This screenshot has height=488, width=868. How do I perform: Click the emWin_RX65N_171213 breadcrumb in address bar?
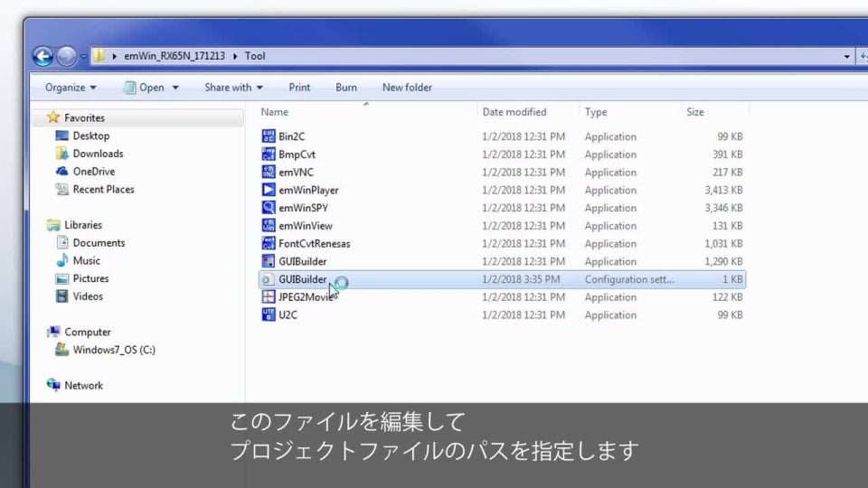(176, 56)
